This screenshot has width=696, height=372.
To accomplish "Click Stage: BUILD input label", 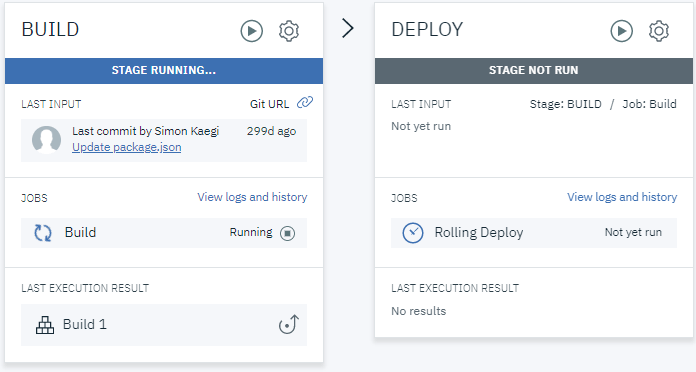I will tap(566, 104).
